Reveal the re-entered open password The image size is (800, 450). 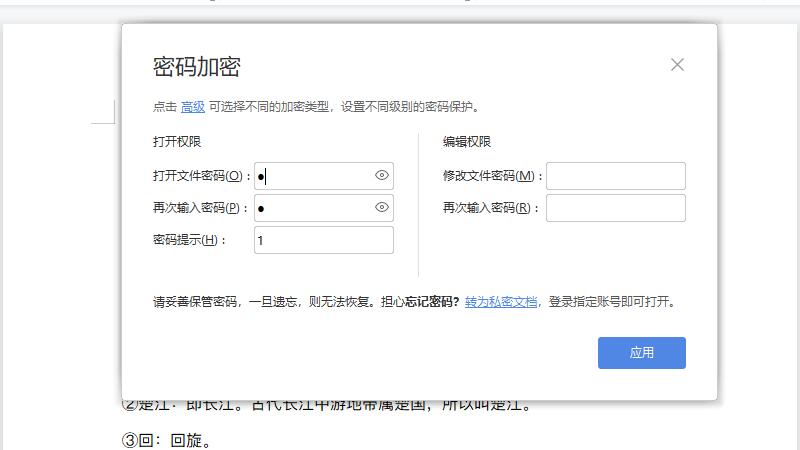point(381,208)
